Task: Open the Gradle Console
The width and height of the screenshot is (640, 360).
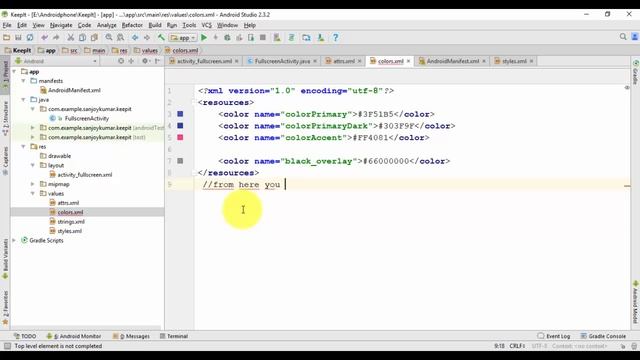Action: pos(603,336)
